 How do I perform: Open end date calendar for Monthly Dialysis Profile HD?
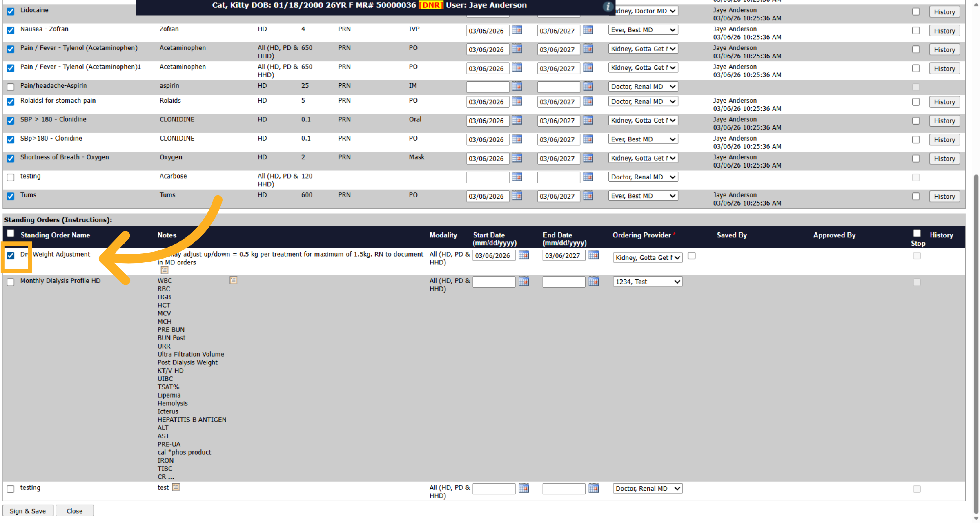pos(594,281)
